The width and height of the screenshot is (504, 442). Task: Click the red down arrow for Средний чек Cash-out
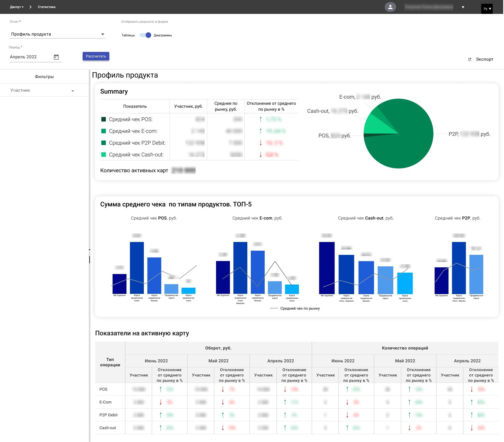261,155
